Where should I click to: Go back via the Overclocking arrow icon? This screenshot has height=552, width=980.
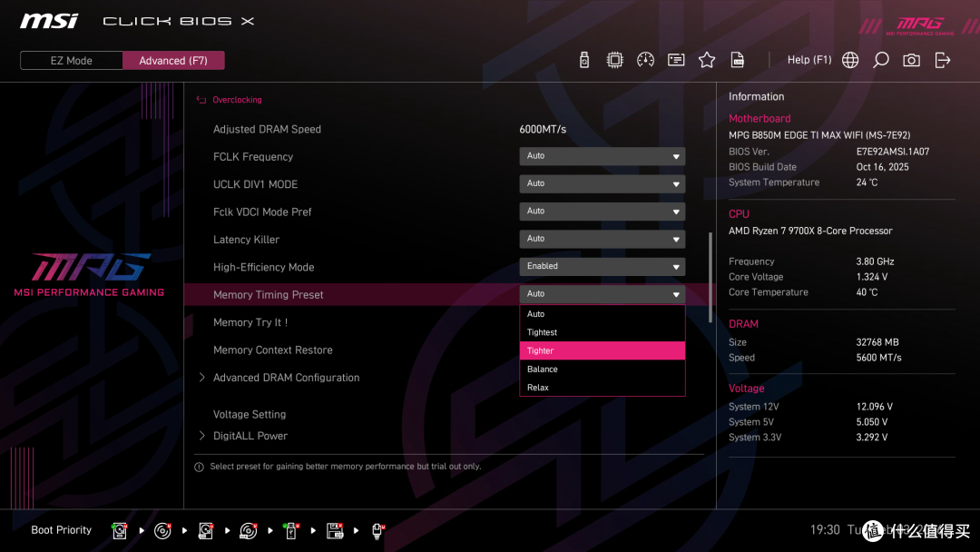(x=201, y=100)
